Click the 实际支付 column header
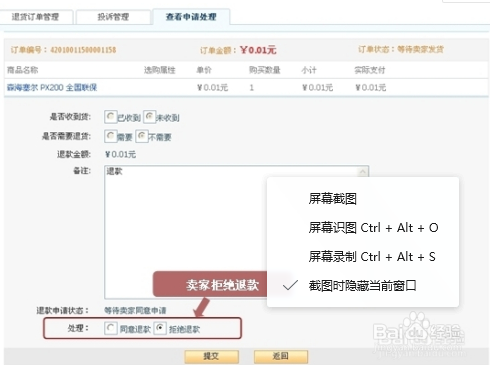 coord(369,70)
